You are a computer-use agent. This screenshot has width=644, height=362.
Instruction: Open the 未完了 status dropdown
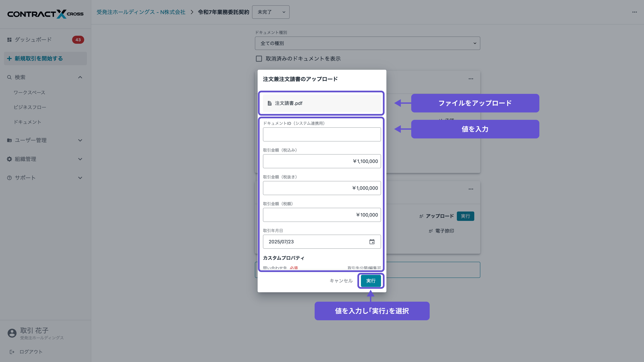tap(271, 12)
